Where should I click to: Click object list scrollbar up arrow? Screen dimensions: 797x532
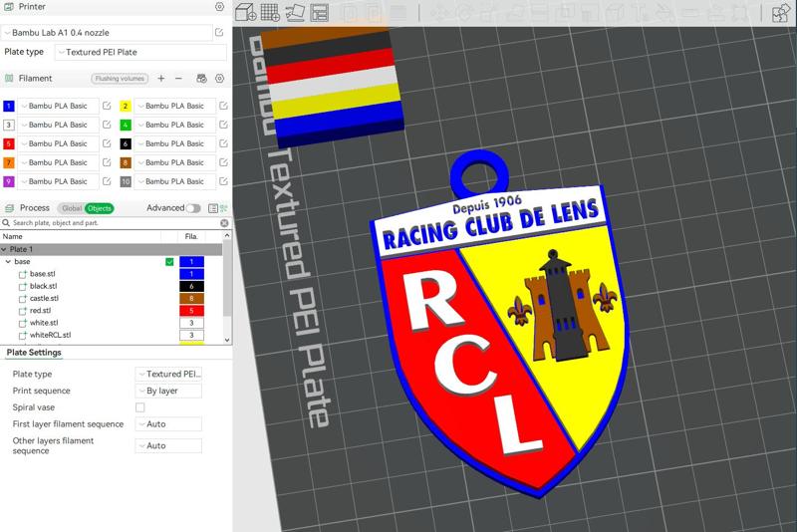(x=227, y=236)
